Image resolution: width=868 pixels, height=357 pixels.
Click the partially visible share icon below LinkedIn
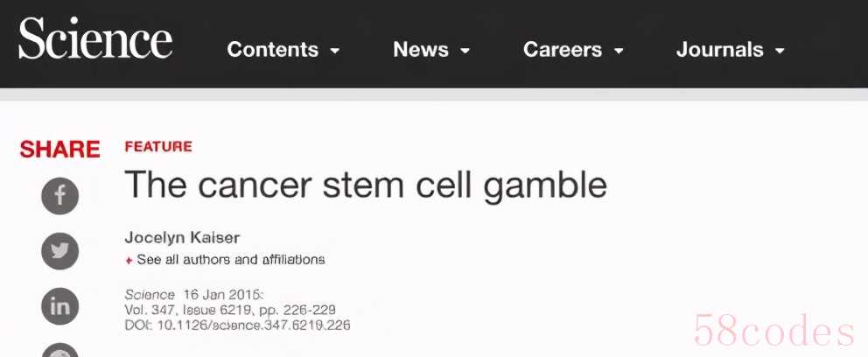pos(60,350)
